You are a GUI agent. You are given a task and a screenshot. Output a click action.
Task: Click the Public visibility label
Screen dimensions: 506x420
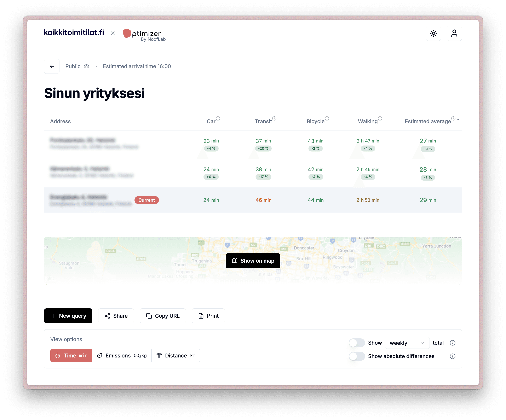[x=73, y=66]
